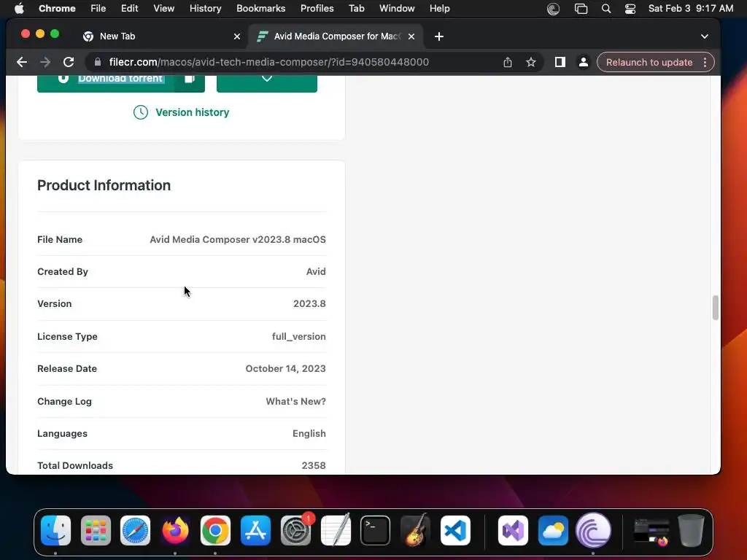747x560 pixels.
Task: Click the date and time in menu bar
Action: pyautogui.click(x=690, y=9)
